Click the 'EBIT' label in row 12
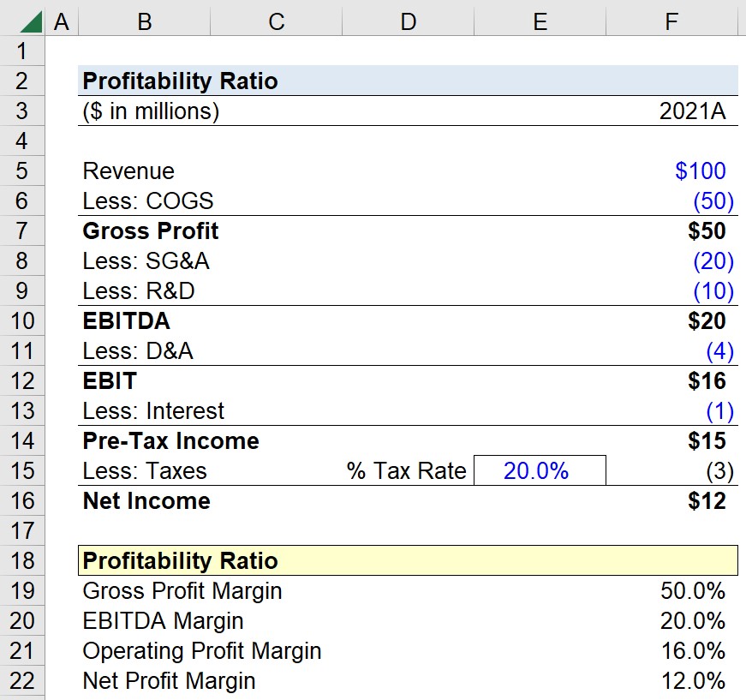This screenshot has width=746, height=700. coord(110,380)
